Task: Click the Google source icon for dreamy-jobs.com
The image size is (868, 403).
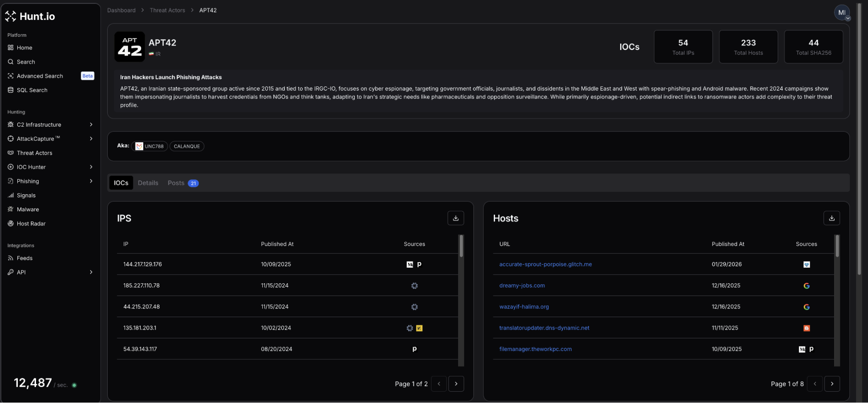Action: [806, 286]
